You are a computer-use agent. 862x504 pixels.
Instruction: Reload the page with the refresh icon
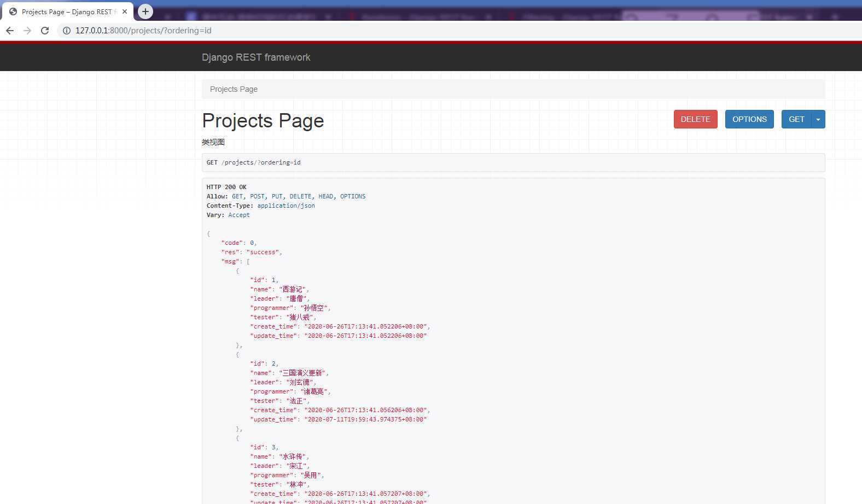click(45, 31)
